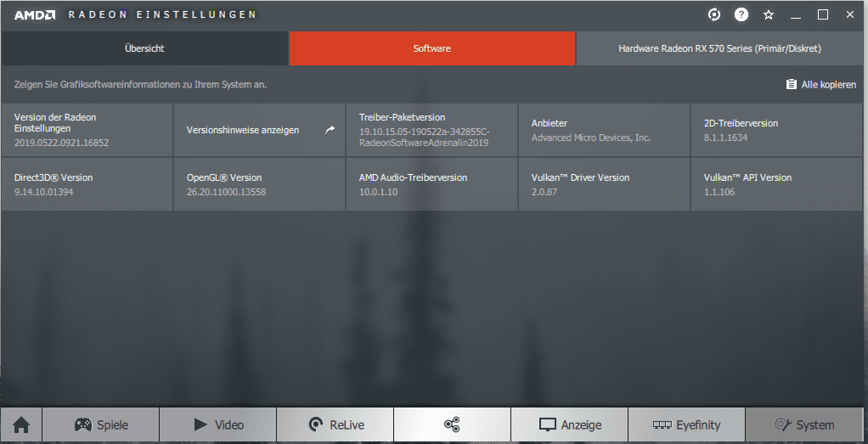Click the clipboard icon beside Alle kopieren
This screenshot has width=868, height=444.
(791, 85)
